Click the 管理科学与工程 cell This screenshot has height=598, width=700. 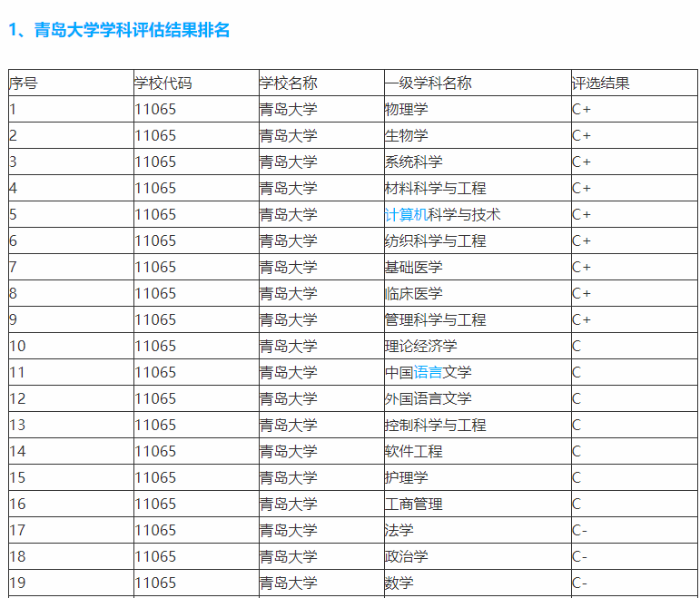click(x=478, y=320)
